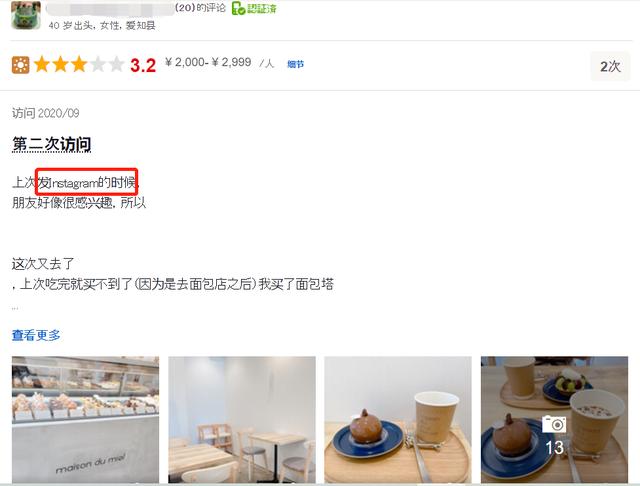This screenshot has height=486, width=640.
Task: Open the pastry display case photo
Action: click(x=85, y=419)
